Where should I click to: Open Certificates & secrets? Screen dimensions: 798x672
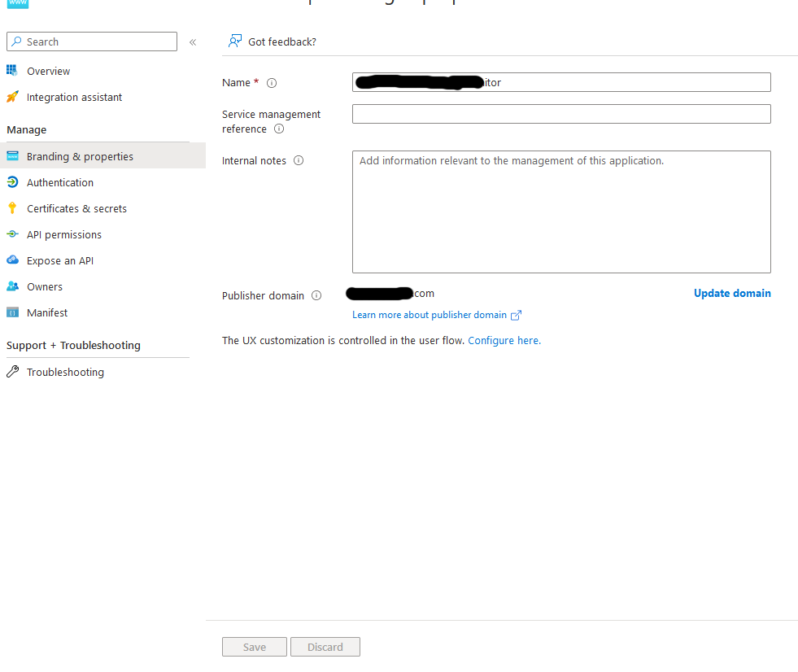tap(77, 208)
